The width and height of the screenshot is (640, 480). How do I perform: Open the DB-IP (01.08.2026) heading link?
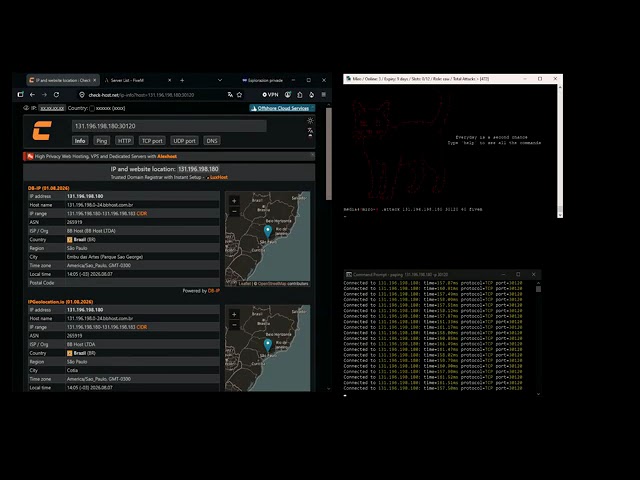(49, 188)
